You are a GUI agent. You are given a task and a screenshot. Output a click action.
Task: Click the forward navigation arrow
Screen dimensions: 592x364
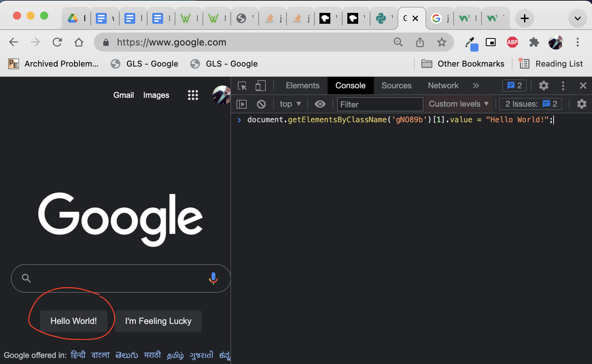(x=35, y=42)
